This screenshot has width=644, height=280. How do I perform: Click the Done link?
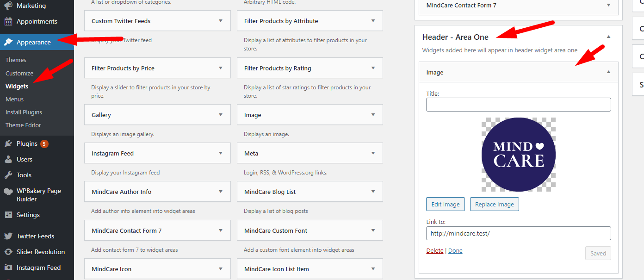point(455,250)
